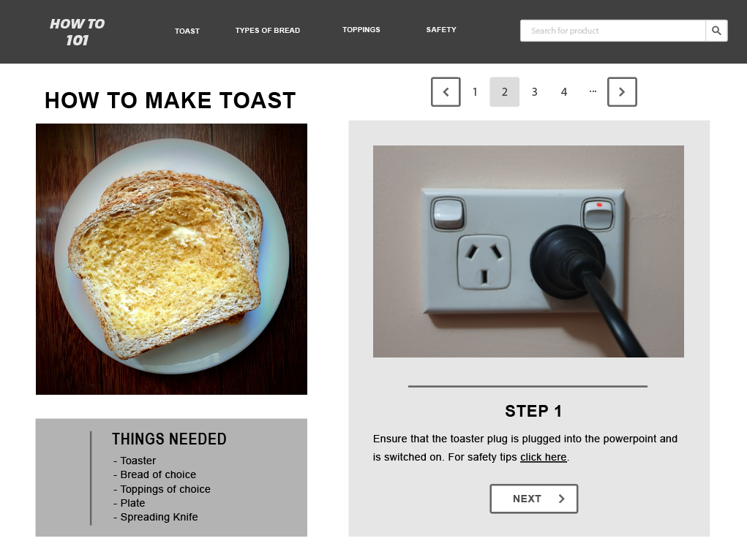The image size is (747, 560).
Task: Click the How To 101 logo
Action: coord(77,32)
